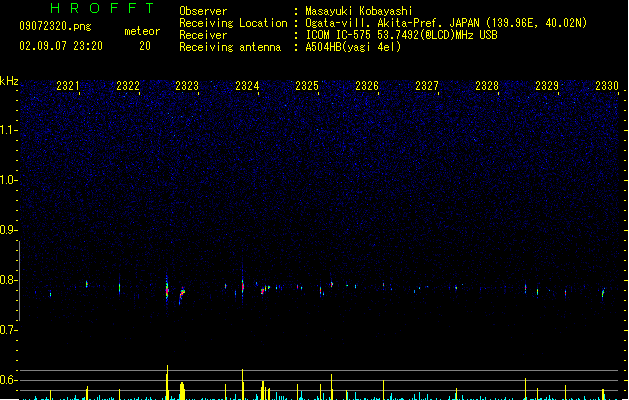Viewport: 629px width, 400px height.
Task: Click the Receiving Location label
Action: pyautogui.click(x=233, y=23)
